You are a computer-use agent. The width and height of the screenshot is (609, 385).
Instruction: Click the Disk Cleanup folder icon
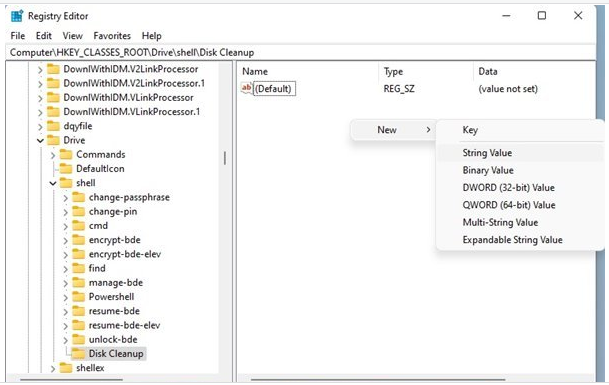point(78,354)
